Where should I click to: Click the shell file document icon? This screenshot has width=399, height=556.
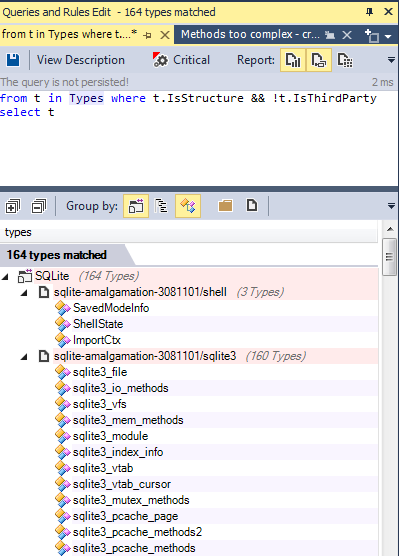click(x=44, y=292)
